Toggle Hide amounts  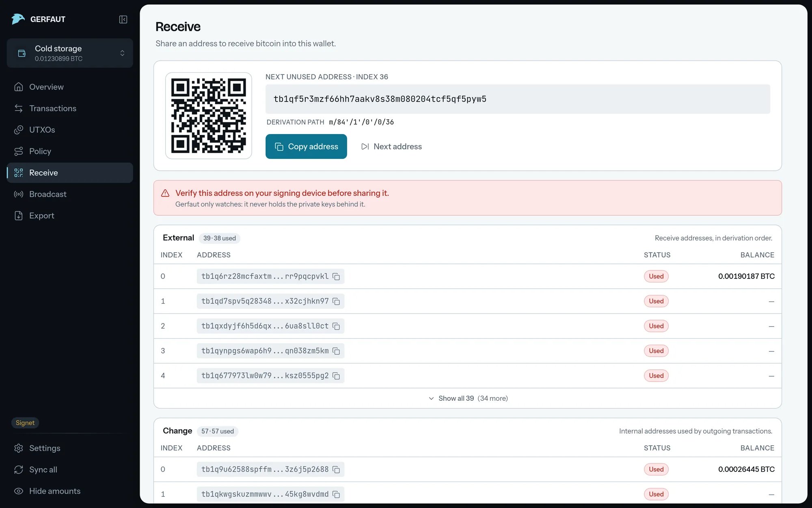pyautogui.click(x=70, y=491)
